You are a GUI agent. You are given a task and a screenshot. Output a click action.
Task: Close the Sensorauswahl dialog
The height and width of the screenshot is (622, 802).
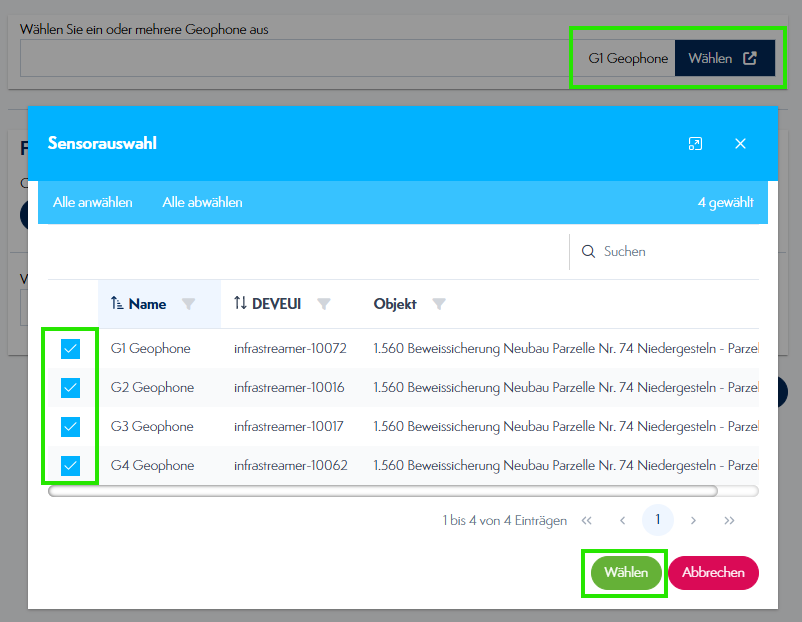[x=740, y=144]
